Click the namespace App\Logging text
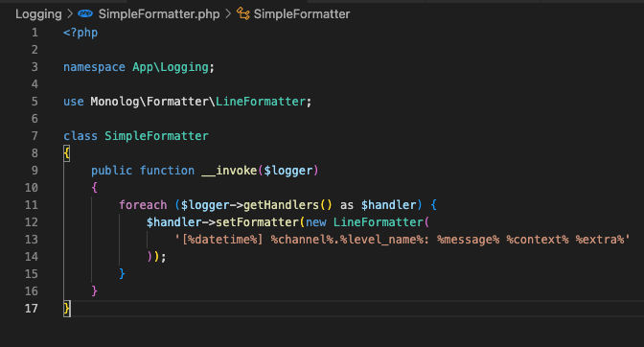Screen dimensions: 644x347 point(139,67)
